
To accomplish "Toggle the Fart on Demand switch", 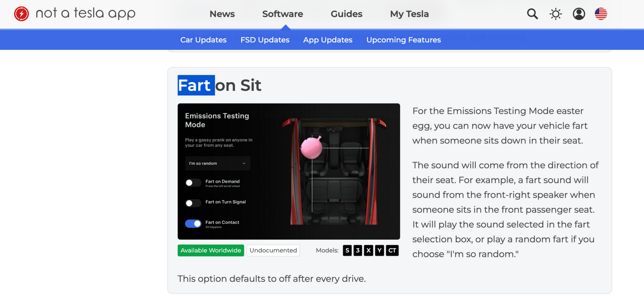I will click(193, 183).
